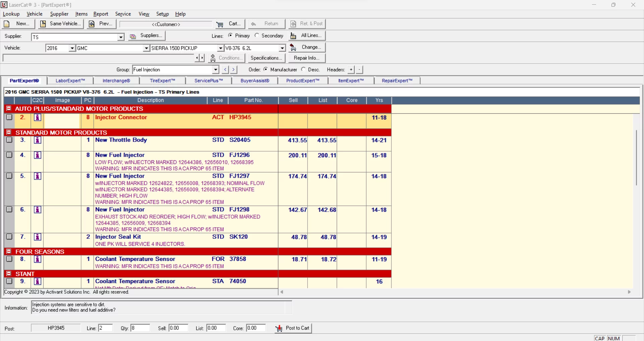Click the Qty input field

[x=140, y=328]
